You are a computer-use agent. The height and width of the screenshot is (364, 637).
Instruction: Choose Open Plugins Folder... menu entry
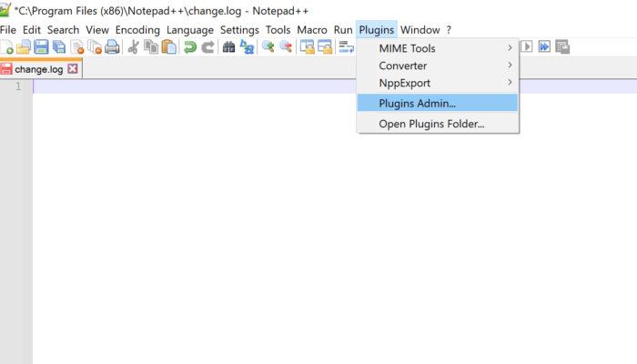pyautogui.click(x=431, y=124)
